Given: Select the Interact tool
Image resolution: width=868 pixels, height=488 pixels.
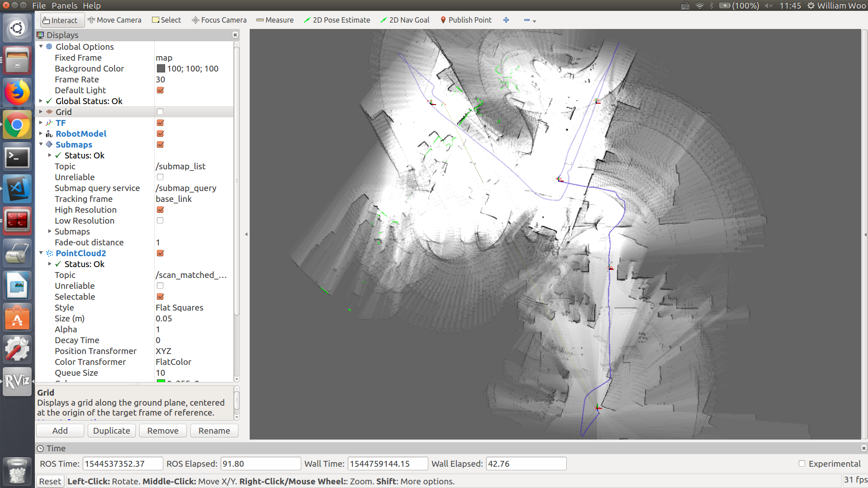Looking at the screenshot, I should tap(62, 20).
